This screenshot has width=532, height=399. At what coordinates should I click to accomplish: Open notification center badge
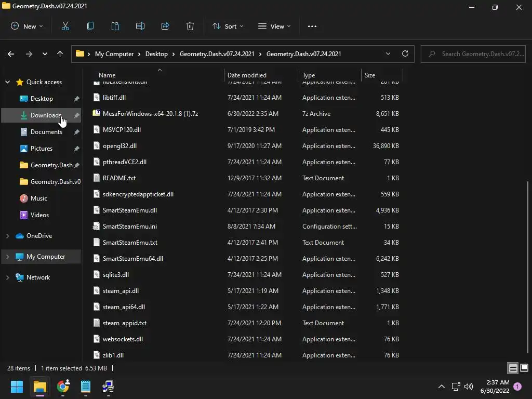(517, 387)
